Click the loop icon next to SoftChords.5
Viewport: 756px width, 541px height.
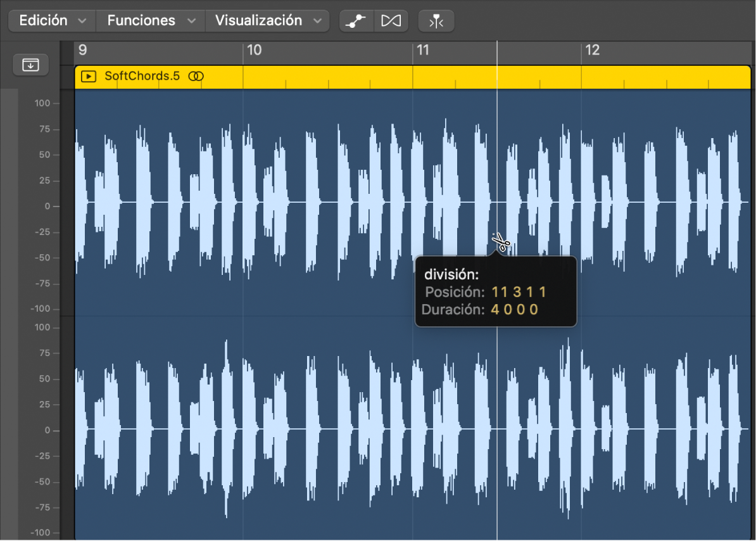click(x=196, y=76)
